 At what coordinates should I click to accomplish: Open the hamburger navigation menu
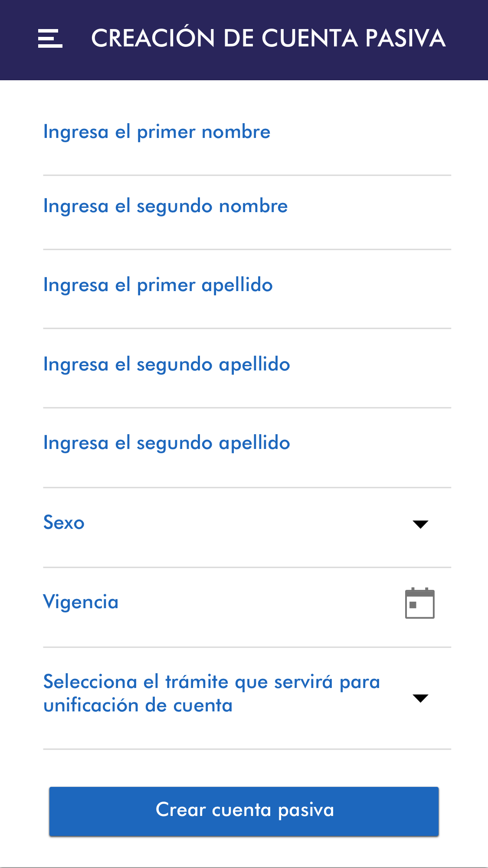coord(50,38)
